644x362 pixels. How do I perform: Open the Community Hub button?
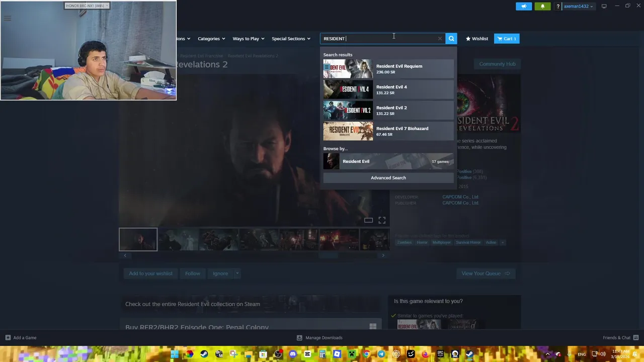[x=497, y=64]
